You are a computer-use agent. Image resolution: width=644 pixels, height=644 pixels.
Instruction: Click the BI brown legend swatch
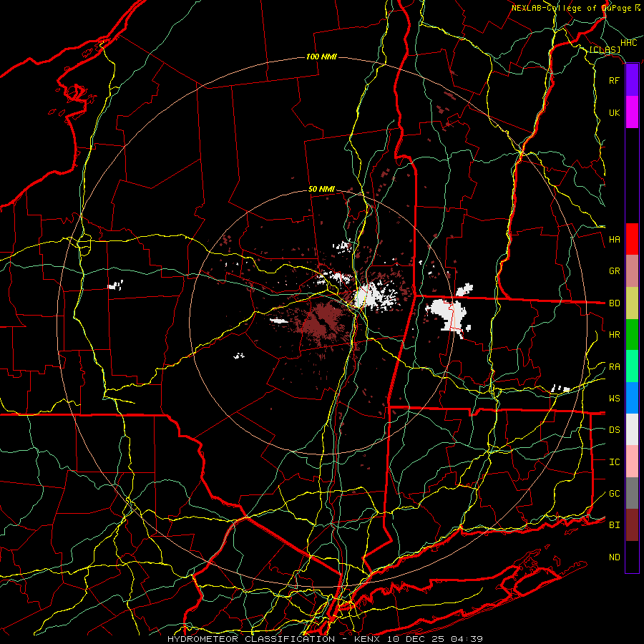632,525
